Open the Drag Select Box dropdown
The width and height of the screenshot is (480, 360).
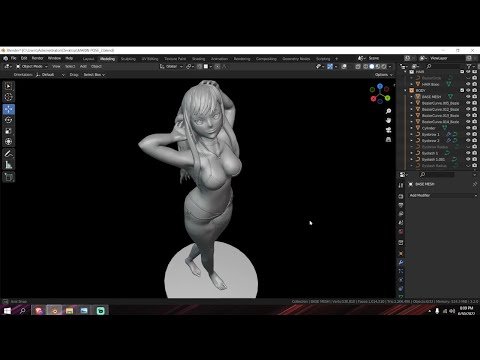tap(94, 75)
